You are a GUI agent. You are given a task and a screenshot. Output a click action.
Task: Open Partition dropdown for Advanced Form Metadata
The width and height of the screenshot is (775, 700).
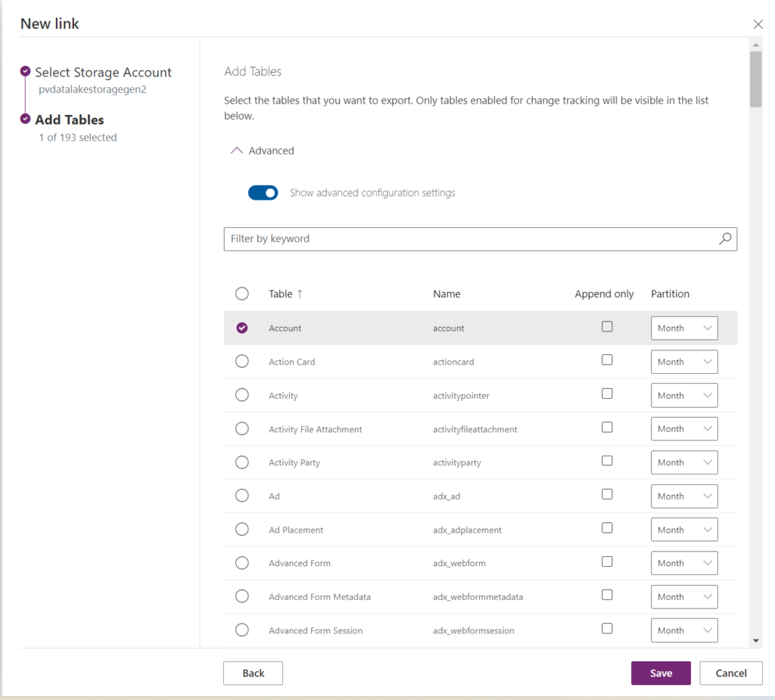point(684,596)
